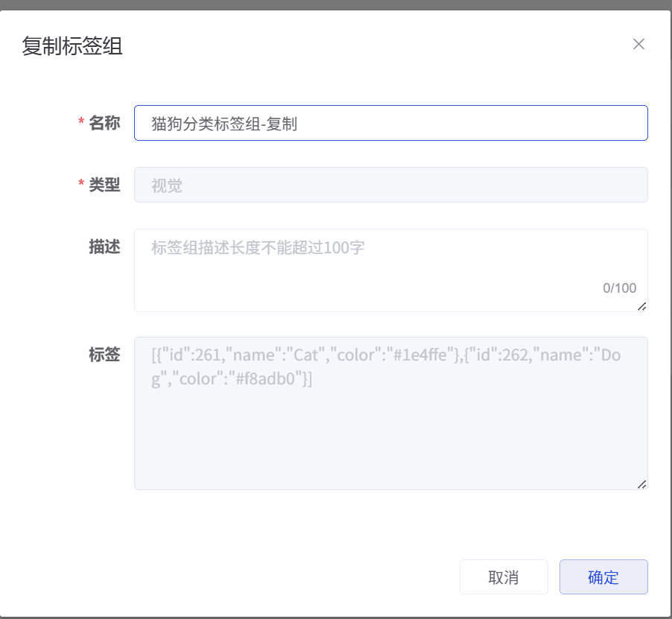Click the red asterisk beside 名称
Viewport: 672px width, 619px height.
(x=81, y=123)
